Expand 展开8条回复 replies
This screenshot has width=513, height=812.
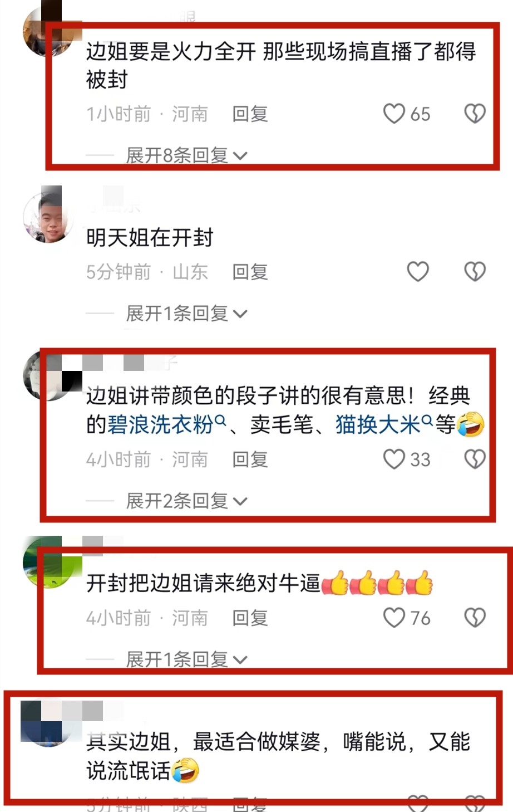tap(186, 155)
